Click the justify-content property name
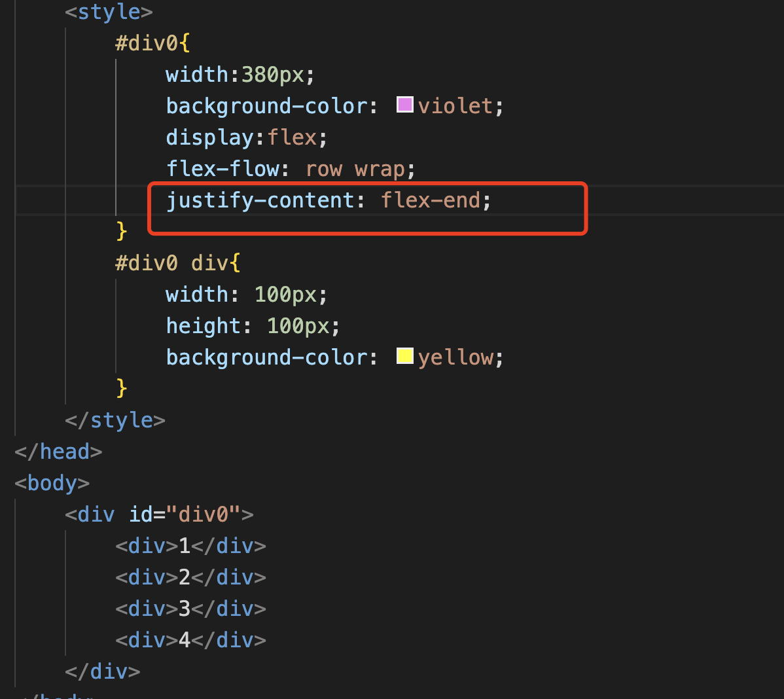This screenshot has height=699, width=784. (x=260, y=200)
